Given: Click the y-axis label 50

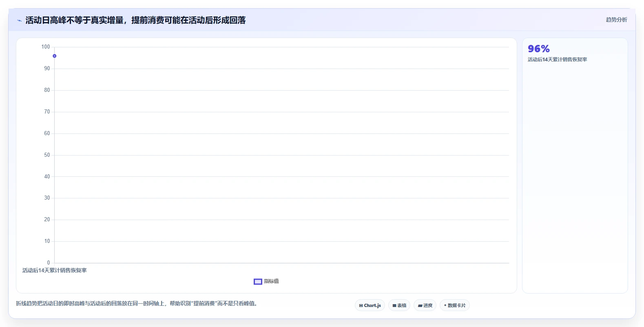Looking at the screenshot, I should 47,155.
